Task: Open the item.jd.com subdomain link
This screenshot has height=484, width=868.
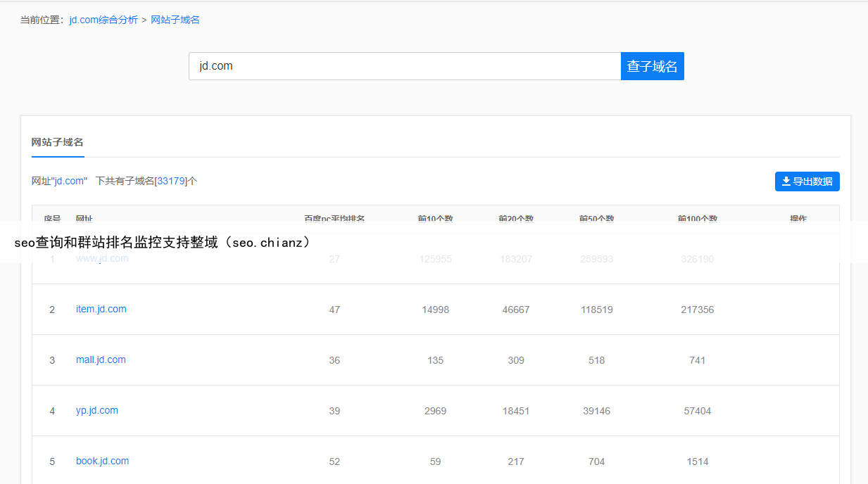Action: click(101, 309)
